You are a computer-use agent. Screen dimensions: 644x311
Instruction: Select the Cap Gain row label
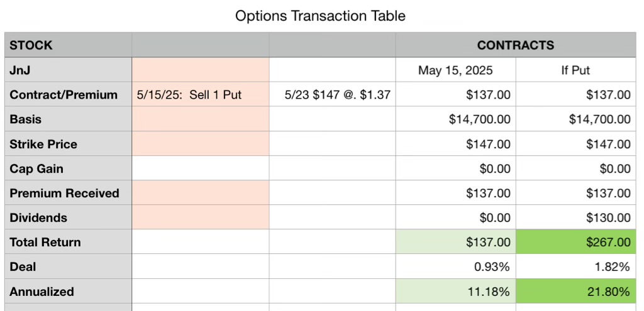click(x=68, y=168)
